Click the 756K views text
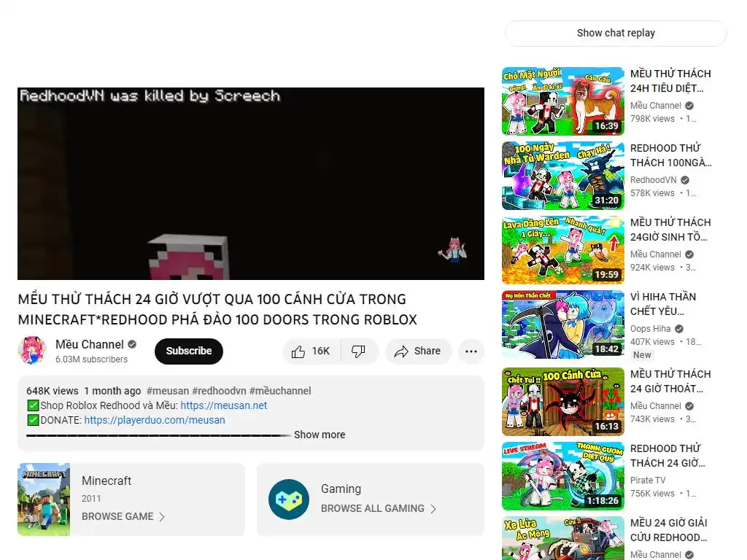This screenshot has height=560, width=747. coord(652,494)
